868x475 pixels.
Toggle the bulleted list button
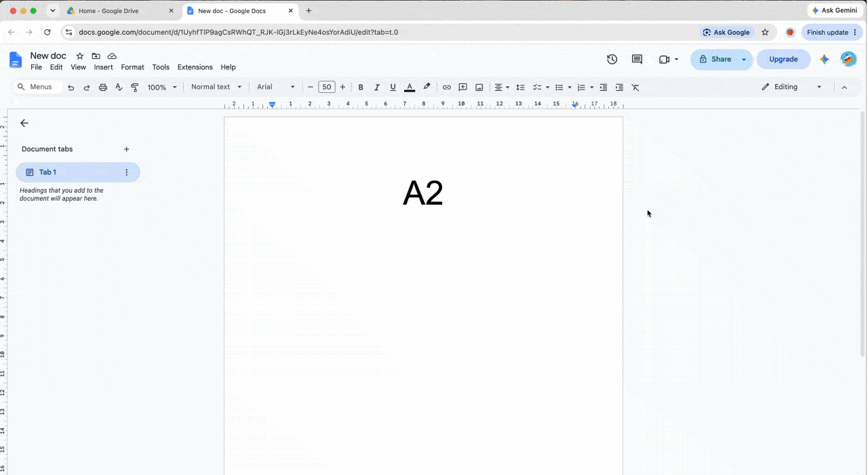tap(559, 88)
